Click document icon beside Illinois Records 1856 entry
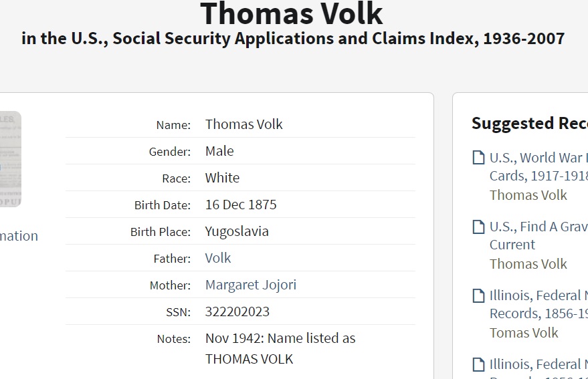The image size is (588, 379). [478, 295]
